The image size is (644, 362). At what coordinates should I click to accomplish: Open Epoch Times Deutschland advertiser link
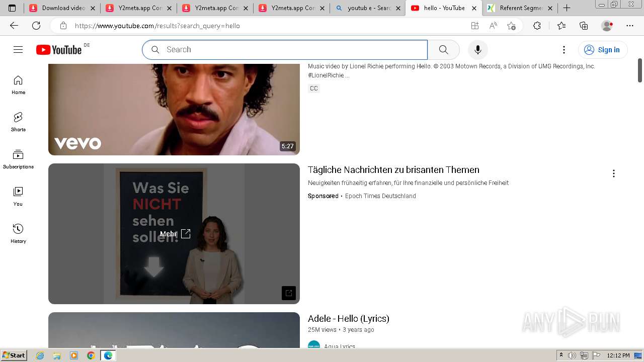(x=380, y=196)
